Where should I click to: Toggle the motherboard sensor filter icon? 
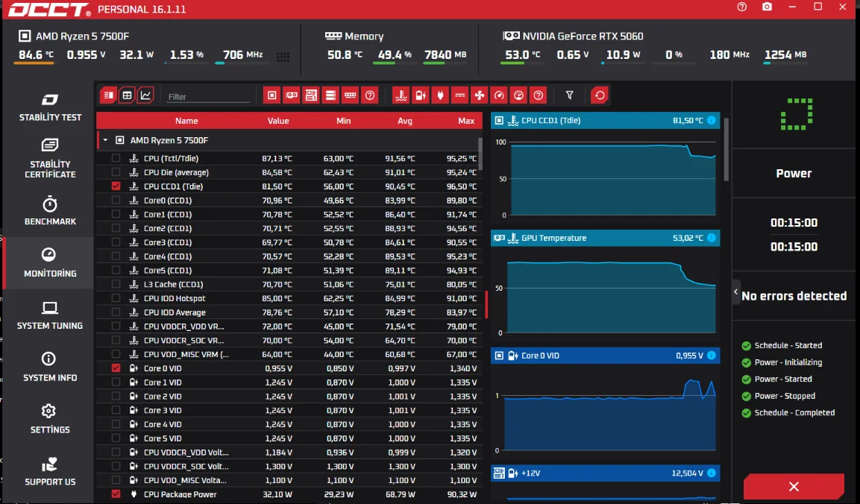tap(311, 95)
